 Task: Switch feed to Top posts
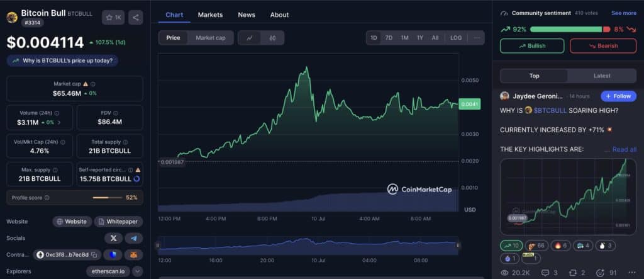tap(534, 76)
